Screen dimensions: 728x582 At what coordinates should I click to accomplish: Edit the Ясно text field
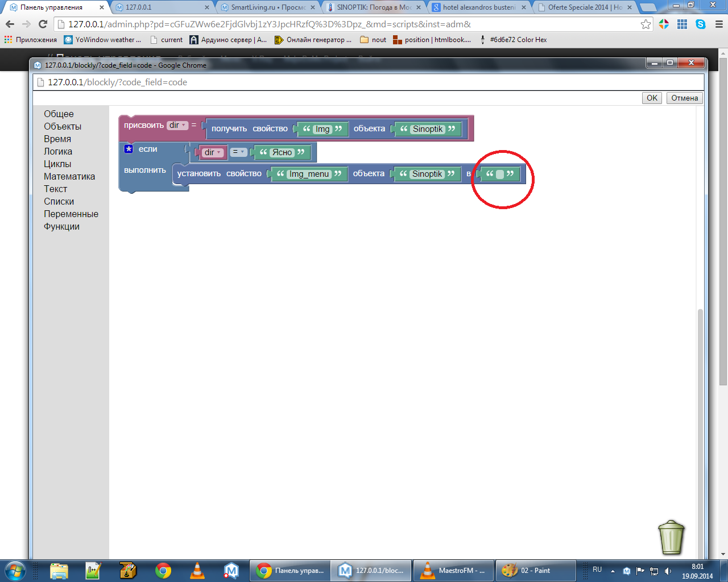[x=282, y=152]
